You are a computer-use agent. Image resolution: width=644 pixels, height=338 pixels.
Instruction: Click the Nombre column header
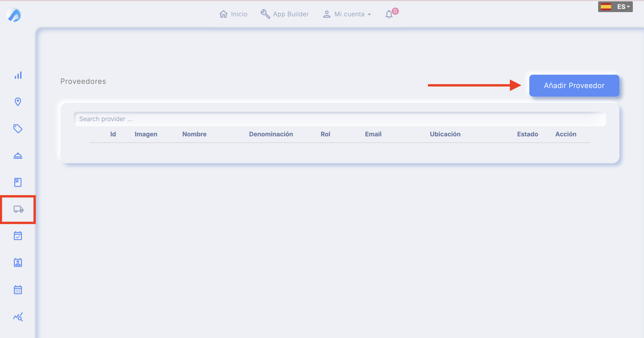click(x=194, y=134)
